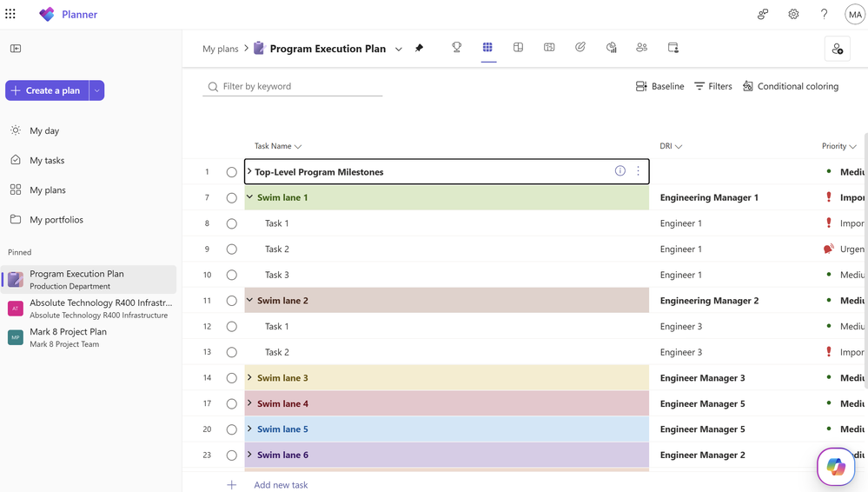Screen dimensions: 868x492
Task: Collapse Swim lane 1 group
Action: tap(249, 197)
